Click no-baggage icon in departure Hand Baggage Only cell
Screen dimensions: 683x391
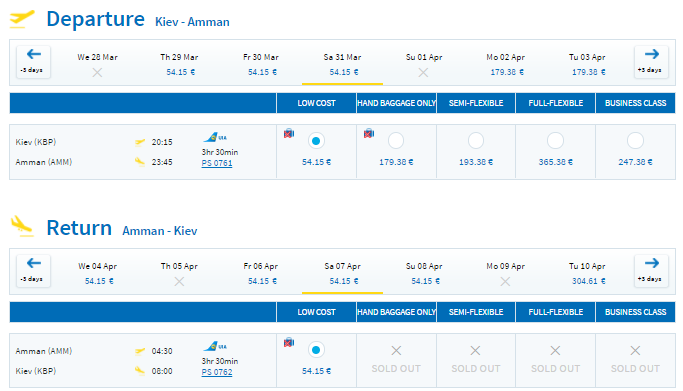pyautogui.click(x=369, y=133)
